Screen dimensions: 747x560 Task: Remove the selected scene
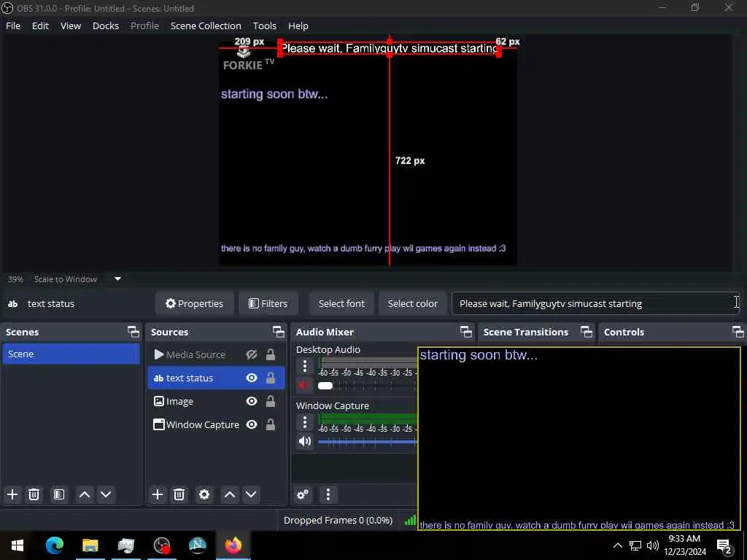coord(34,495)
